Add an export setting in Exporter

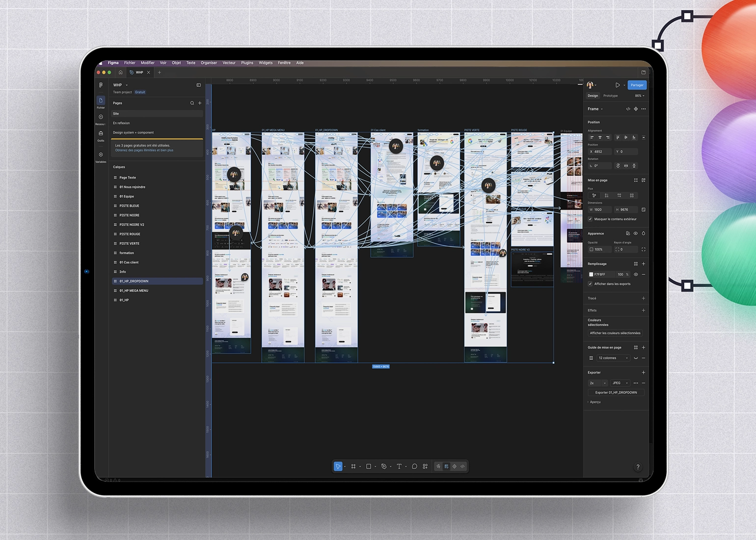click(644, 373)
